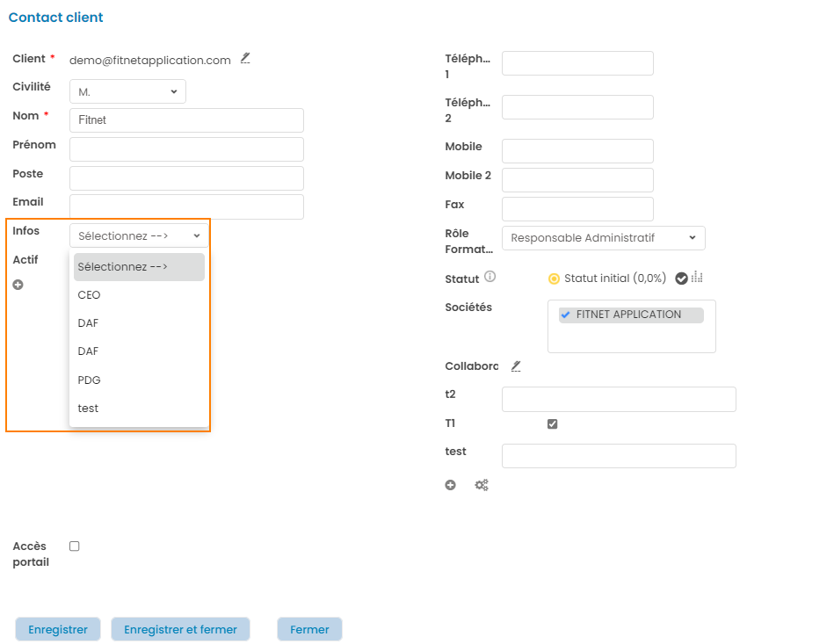
Task: Click the info icon next to Statut
Action: 490,277
